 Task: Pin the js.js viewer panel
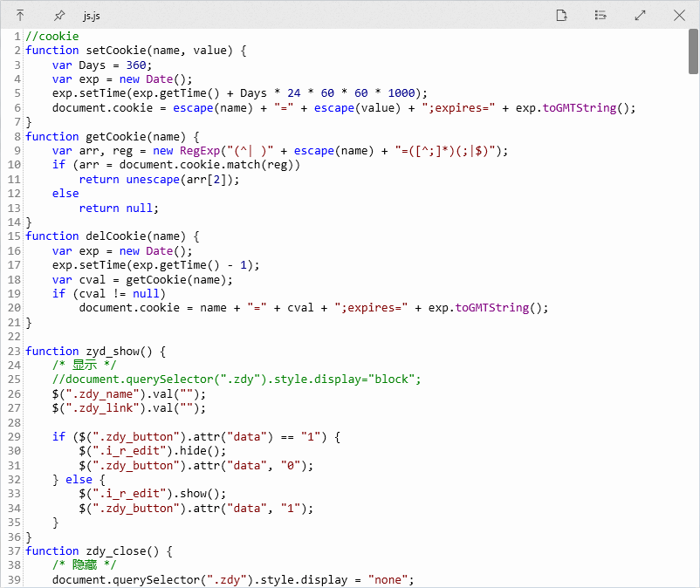(59, 16)
